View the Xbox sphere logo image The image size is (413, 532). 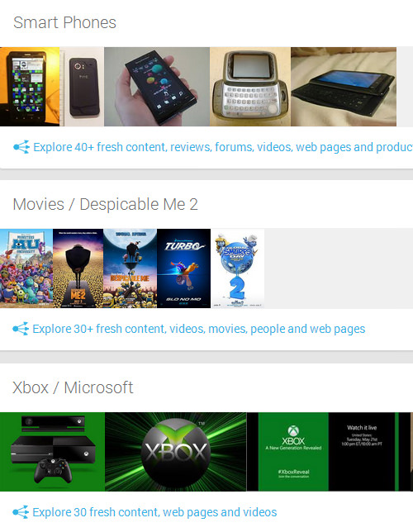176,452
